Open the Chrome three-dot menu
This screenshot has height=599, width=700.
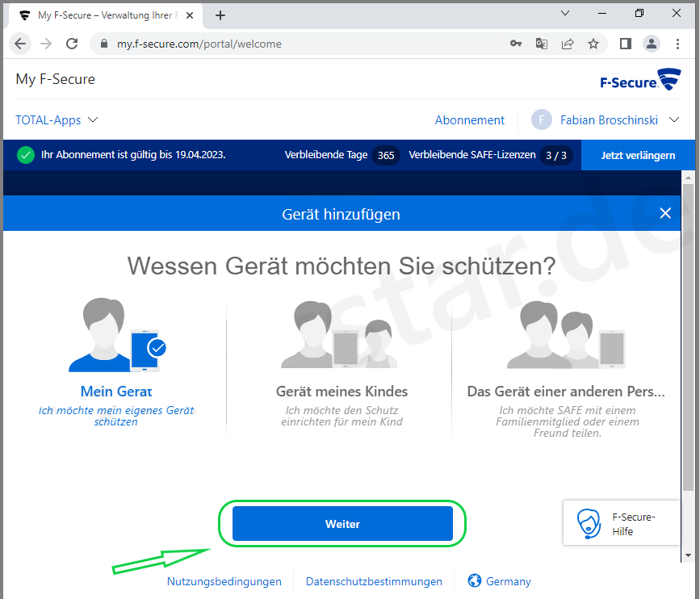(677, 44)
